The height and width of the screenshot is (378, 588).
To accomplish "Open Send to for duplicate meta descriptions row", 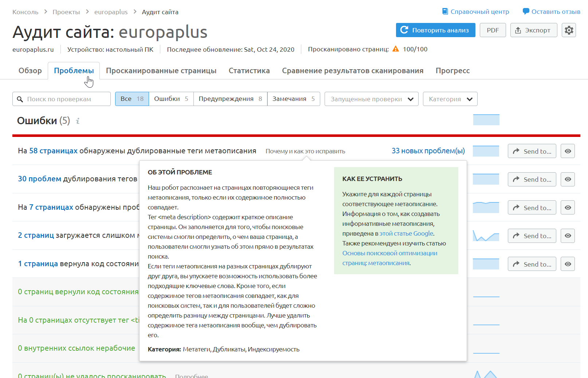I will [x=532, y=151].
